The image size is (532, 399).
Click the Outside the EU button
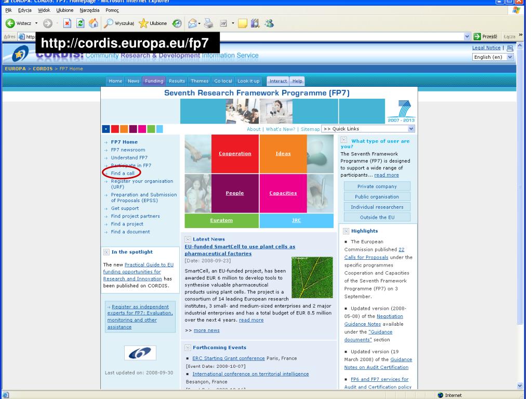pos(377,217)
